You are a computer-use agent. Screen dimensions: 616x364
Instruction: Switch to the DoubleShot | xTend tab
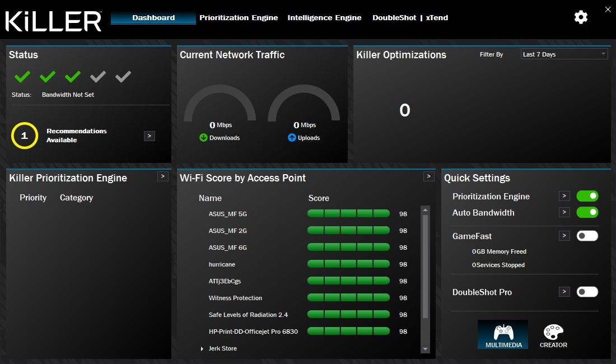click(410, 18)
